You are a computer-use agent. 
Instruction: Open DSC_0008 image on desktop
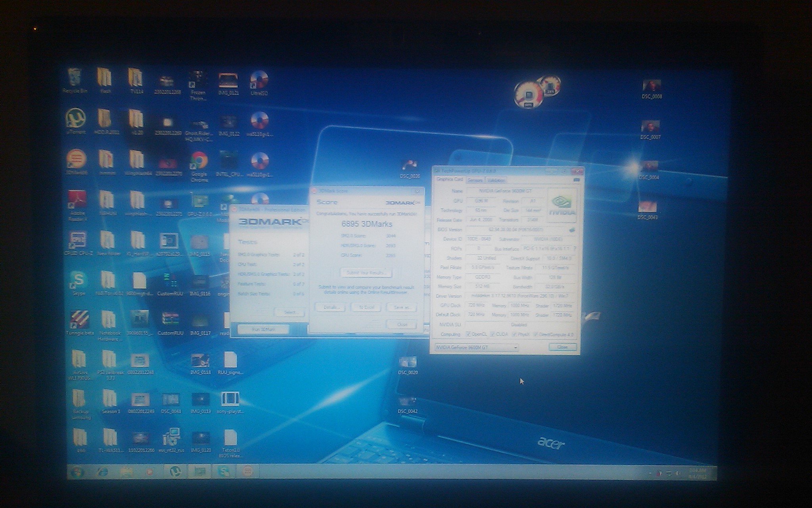tap(651, 89)
